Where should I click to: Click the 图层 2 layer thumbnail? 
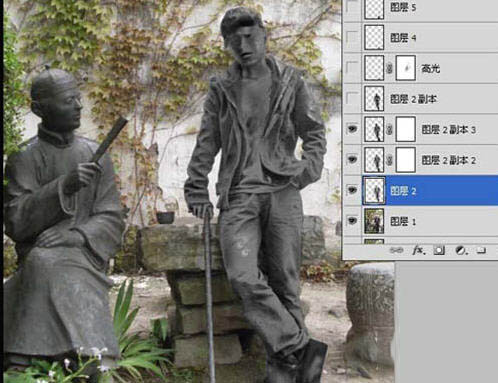(x=374, y=191)
